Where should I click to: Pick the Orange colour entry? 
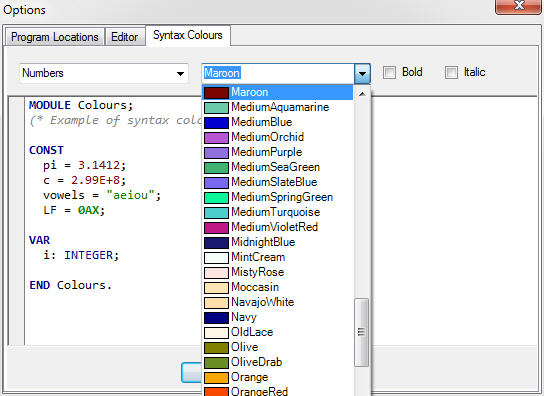click(278, 377)
